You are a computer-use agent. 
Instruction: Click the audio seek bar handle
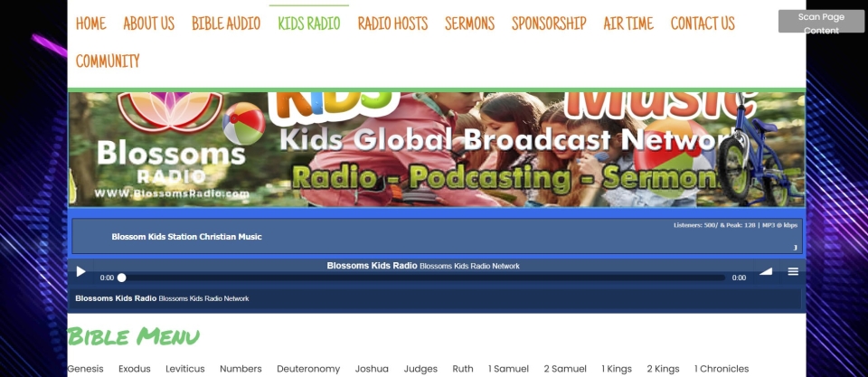pyautogui.click(x=121, y=278)
